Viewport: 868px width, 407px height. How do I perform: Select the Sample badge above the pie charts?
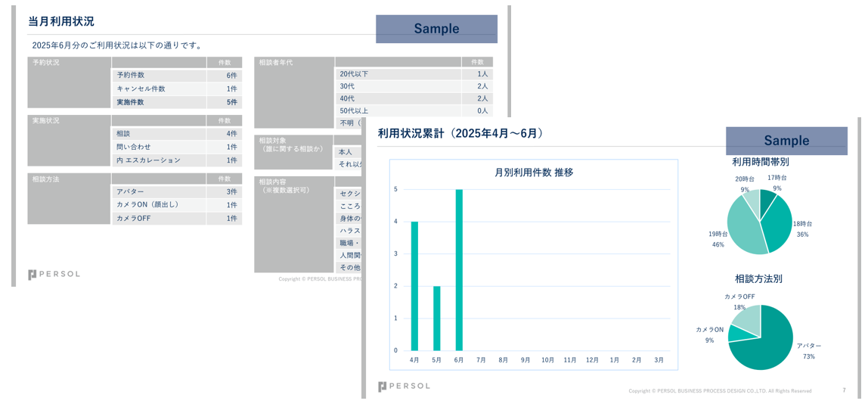pyautogui.click(x=786, y=141)
